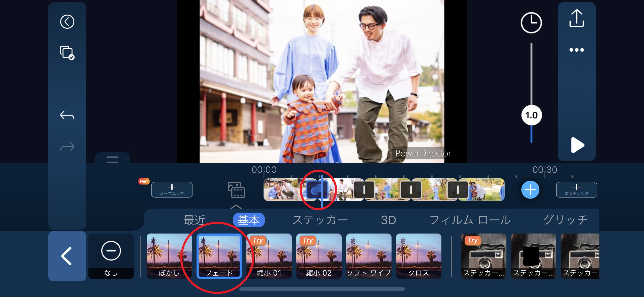Open the multi-select clips icon

coord(67,53)
